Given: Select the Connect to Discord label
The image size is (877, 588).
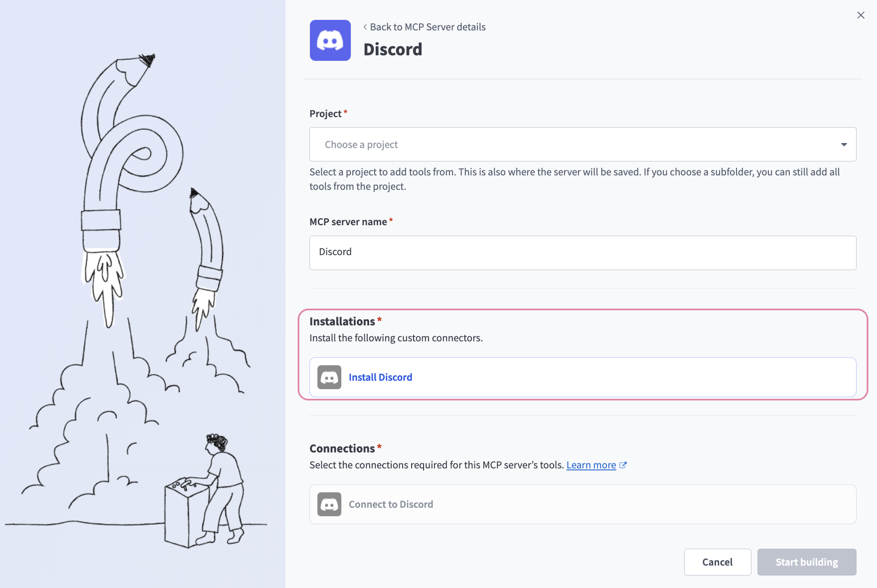Looking at the screenshot, I should coord(391,504).
